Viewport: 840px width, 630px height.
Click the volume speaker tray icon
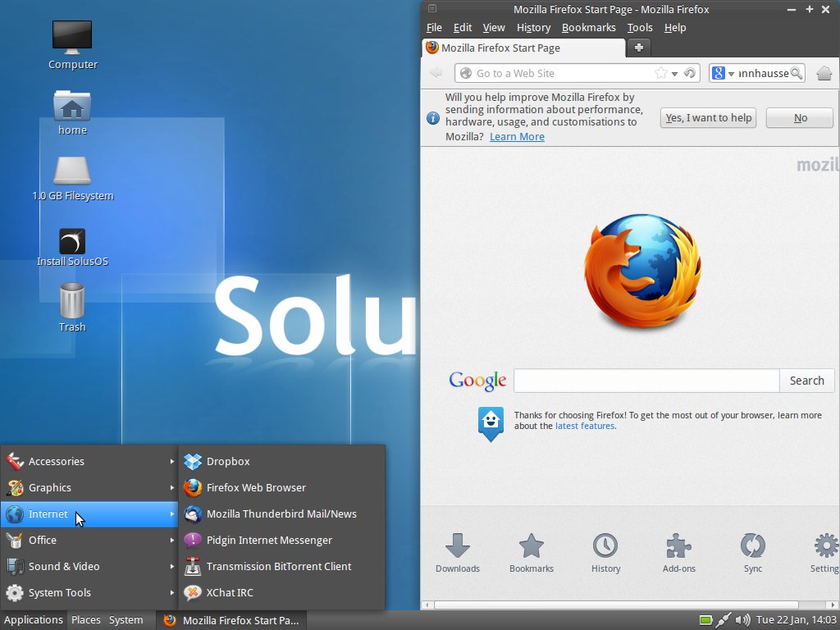[x=742, y=620]
